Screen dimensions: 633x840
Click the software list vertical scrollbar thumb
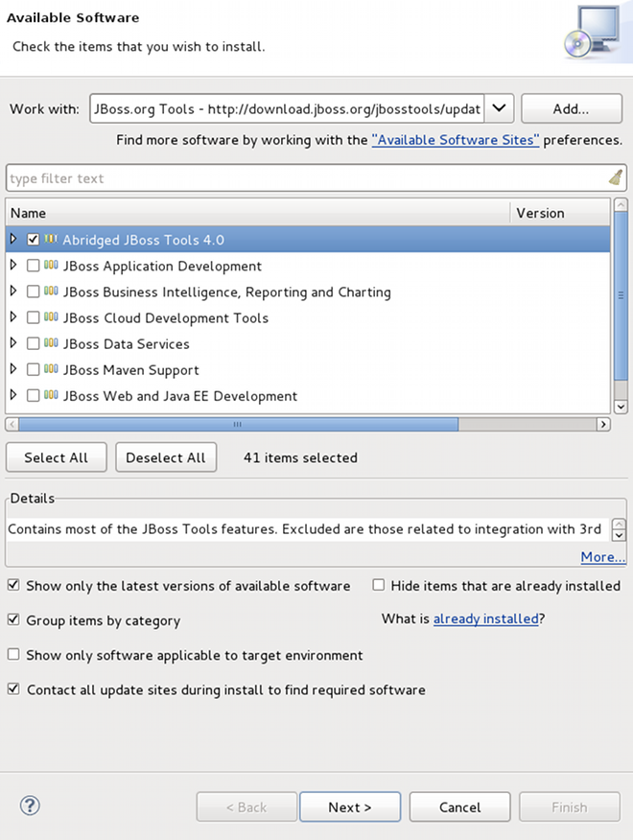(x=621, y=295)
